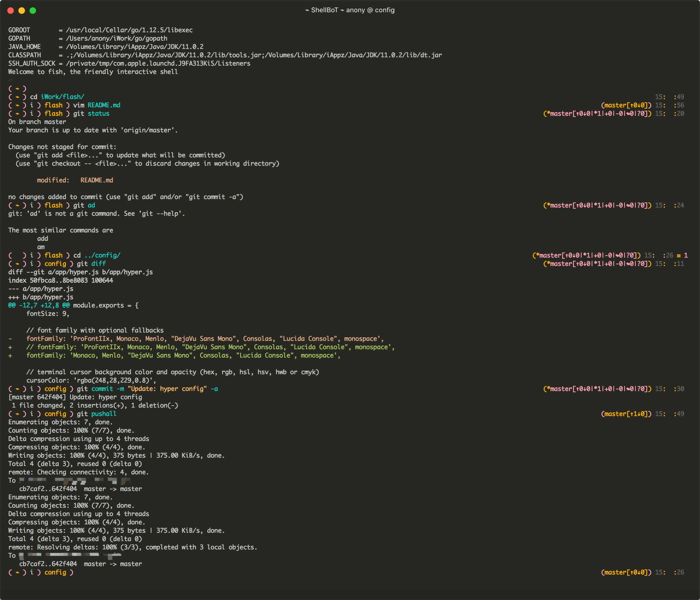This screenshot has height=600, width=700.
Task: Click the ≡ 1 indicator on the right
Action: [x=682, y=255]
